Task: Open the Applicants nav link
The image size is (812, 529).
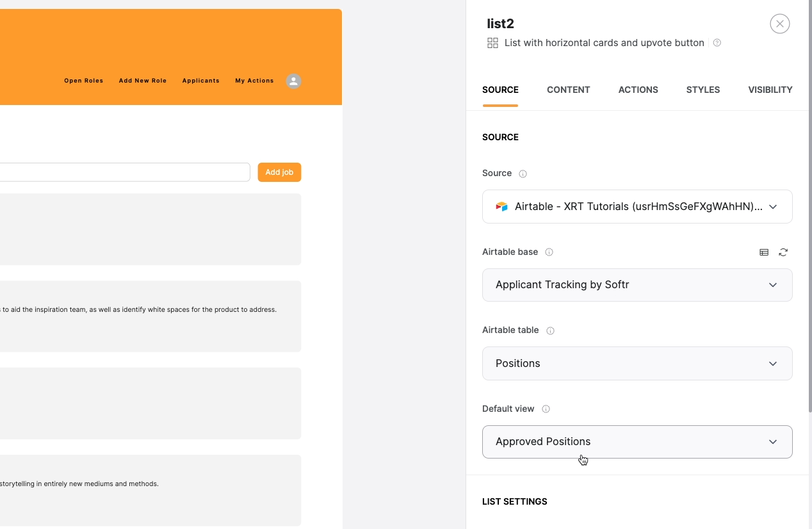Action: [x=201, y=81]
